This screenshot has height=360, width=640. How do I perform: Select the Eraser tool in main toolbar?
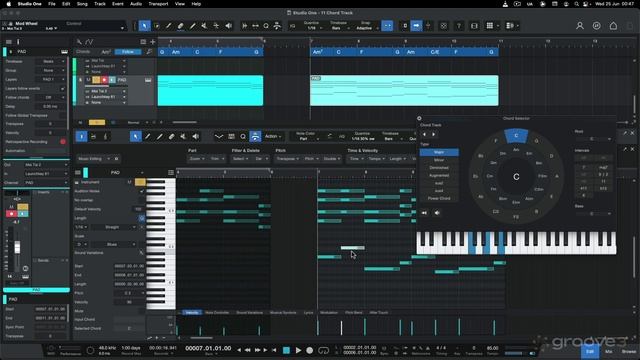tap(180, 26)
